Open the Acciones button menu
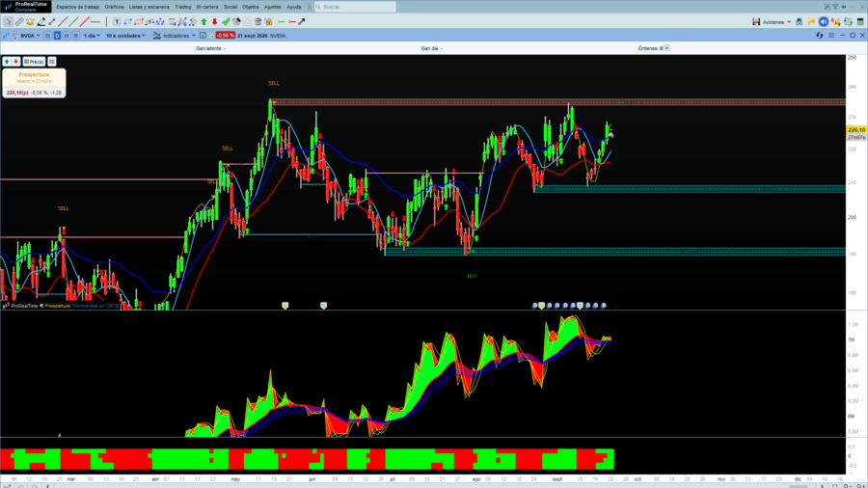This screenshot has height=488, width=868. (x=776, y=22)
